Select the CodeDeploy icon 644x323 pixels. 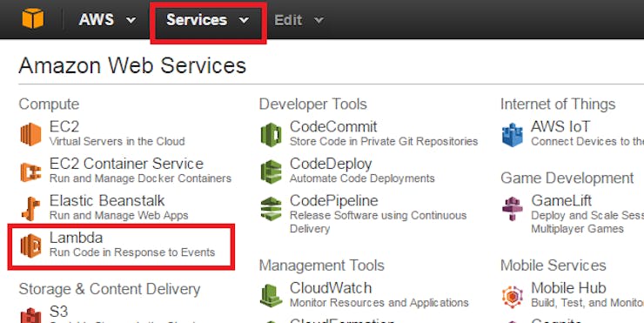(x=271, y=172)
